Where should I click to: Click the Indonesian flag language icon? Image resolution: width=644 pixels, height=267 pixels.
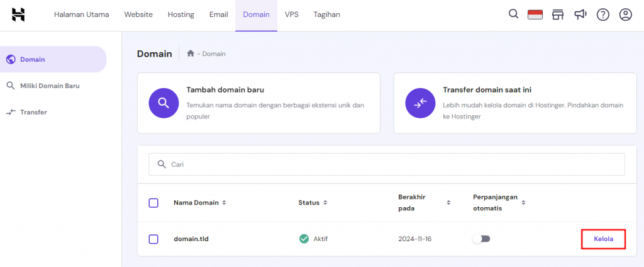(535, 14)
